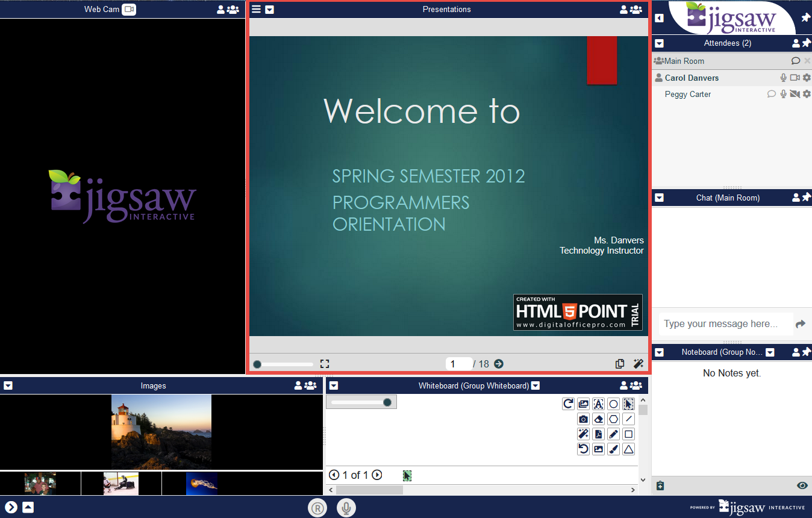Image resolution: width=812 pixels, height=518 pixels.
Task: Select the triangle shape tool
Action: pos(628,449)
